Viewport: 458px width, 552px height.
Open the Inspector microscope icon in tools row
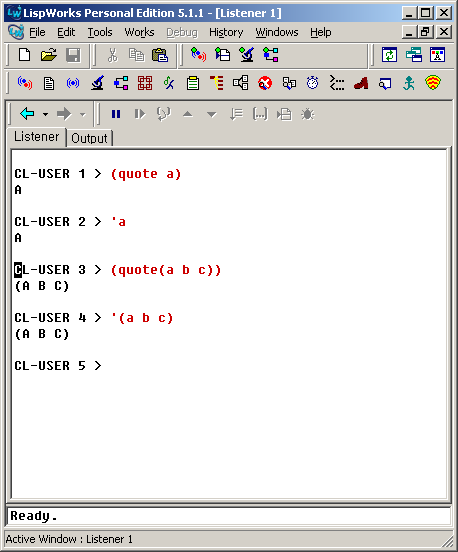97,83
